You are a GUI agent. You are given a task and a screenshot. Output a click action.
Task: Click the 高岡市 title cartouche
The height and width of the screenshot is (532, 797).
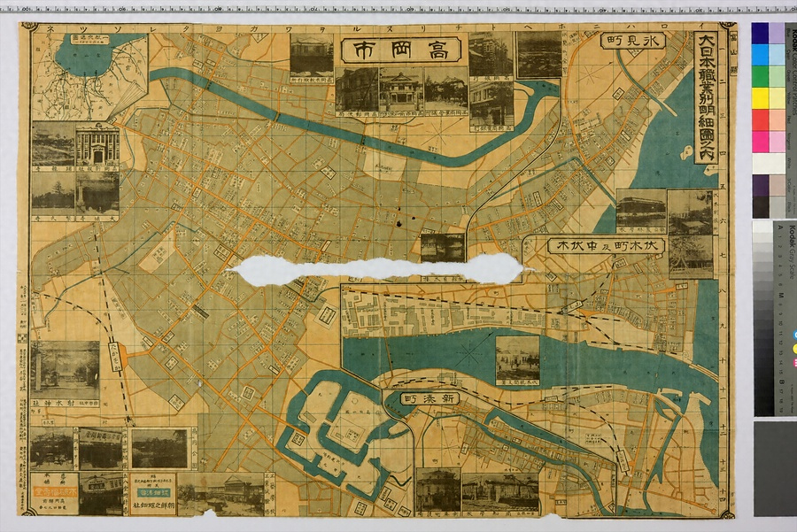401,50
